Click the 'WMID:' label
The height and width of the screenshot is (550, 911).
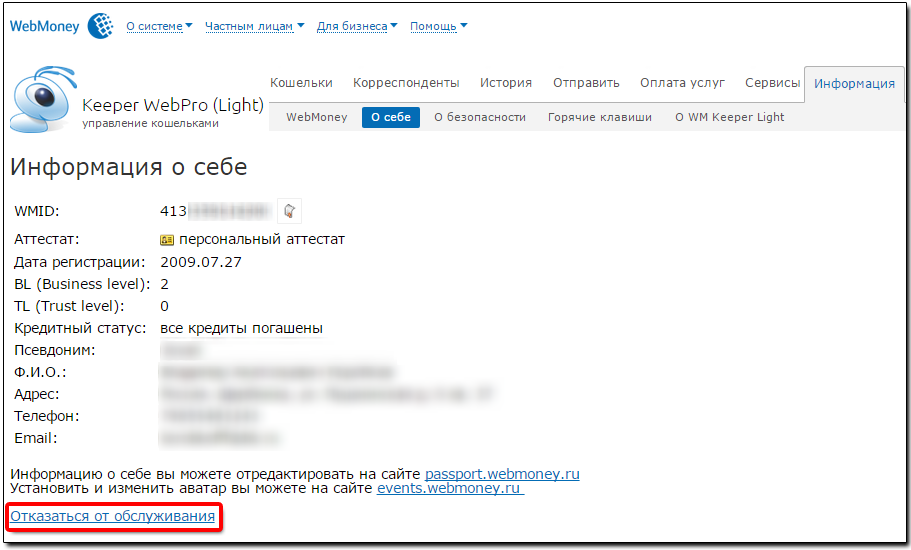[37, 211]
